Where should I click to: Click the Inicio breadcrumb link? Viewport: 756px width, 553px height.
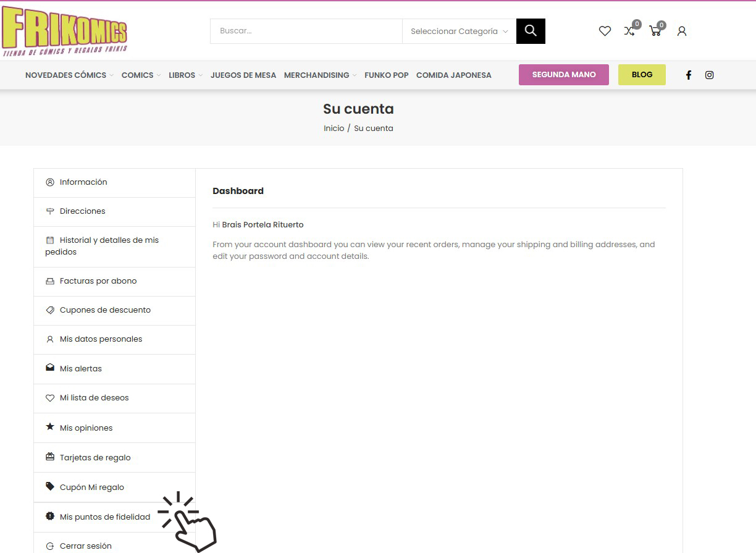point(334,129)
